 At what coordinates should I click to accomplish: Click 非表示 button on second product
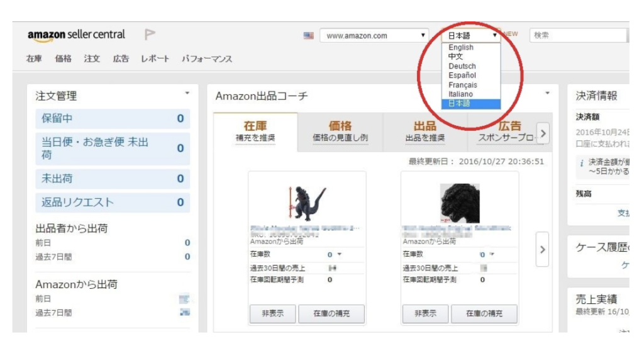point(426,313)
